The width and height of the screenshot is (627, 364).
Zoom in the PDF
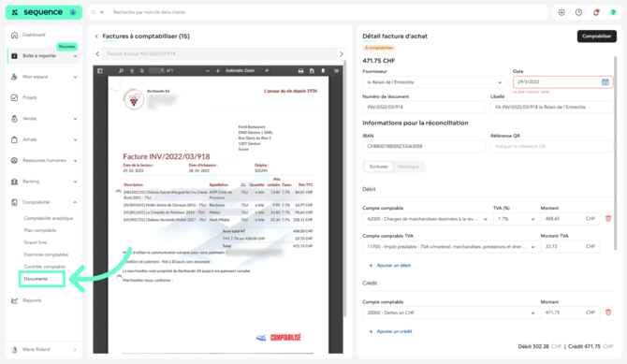(218, 71)
